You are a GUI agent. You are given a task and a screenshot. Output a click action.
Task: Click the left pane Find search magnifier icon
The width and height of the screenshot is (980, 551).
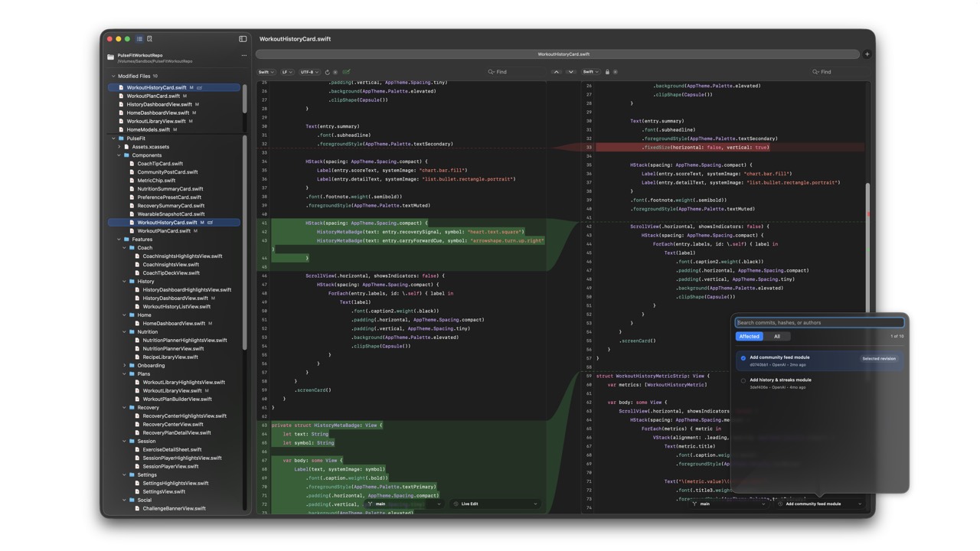[x=491, y=72]
